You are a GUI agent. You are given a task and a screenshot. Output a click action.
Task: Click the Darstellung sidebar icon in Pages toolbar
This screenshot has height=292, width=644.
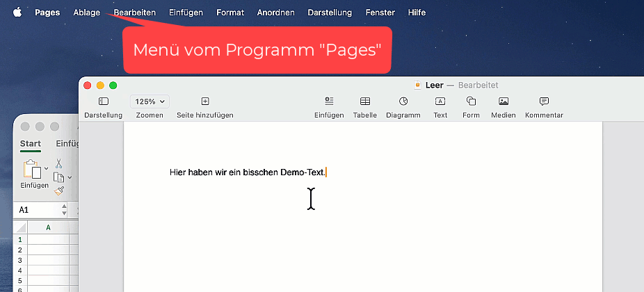point(104,101)
